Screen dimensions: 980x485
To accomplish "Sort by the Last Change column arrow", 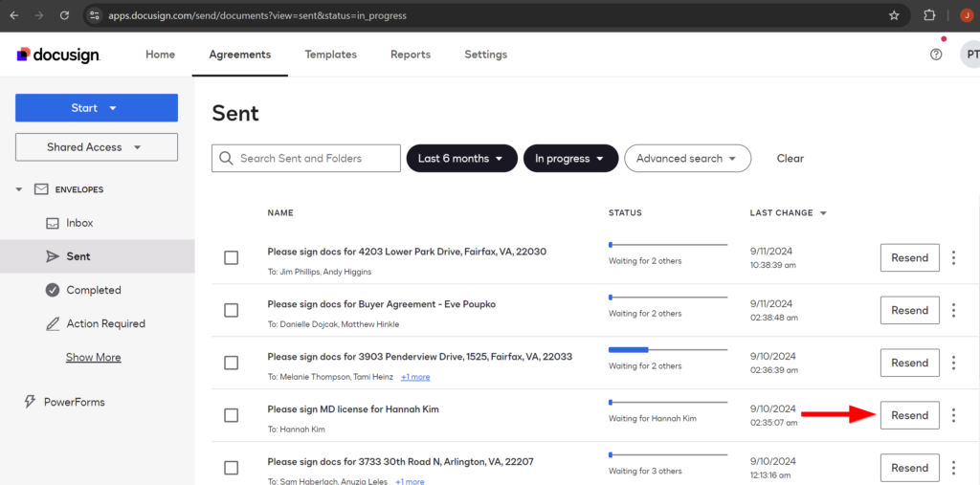I will click(823, 213).
